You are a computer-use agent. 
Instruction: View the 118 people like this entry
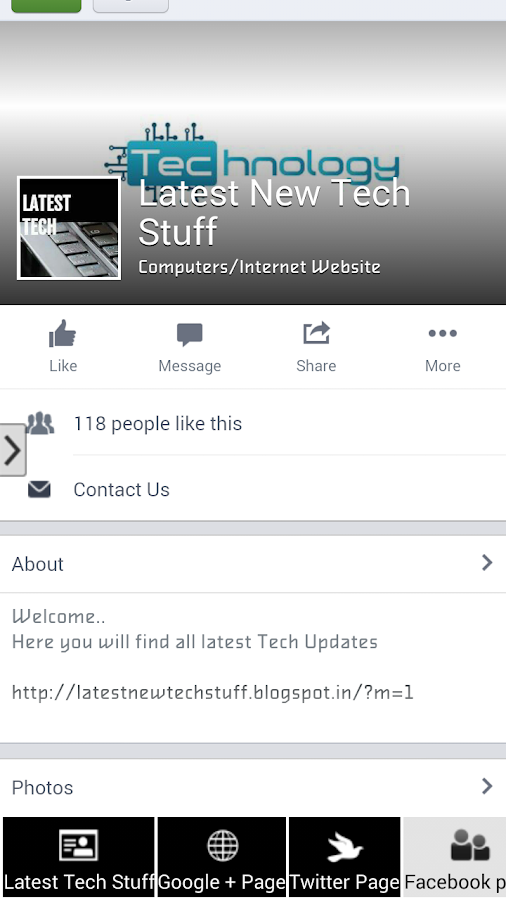coord(158,424)
